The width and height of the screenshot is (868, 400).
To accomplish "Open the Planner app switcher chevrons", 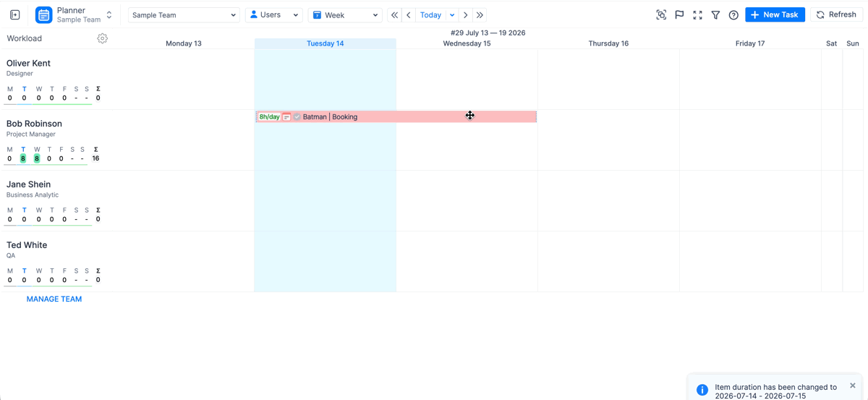I will coord(109,15).
